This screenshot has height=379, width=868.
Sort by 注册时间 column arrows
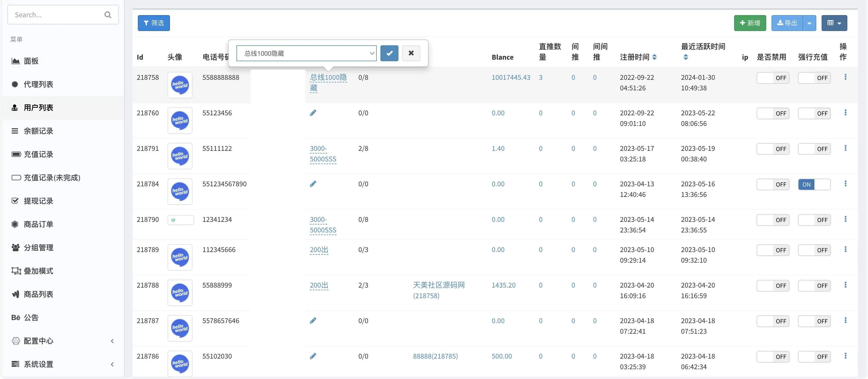click(654, 57)
